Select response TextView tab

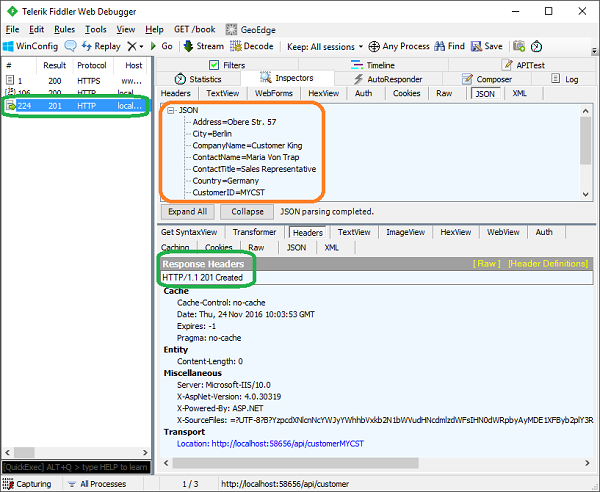[354, 232]
